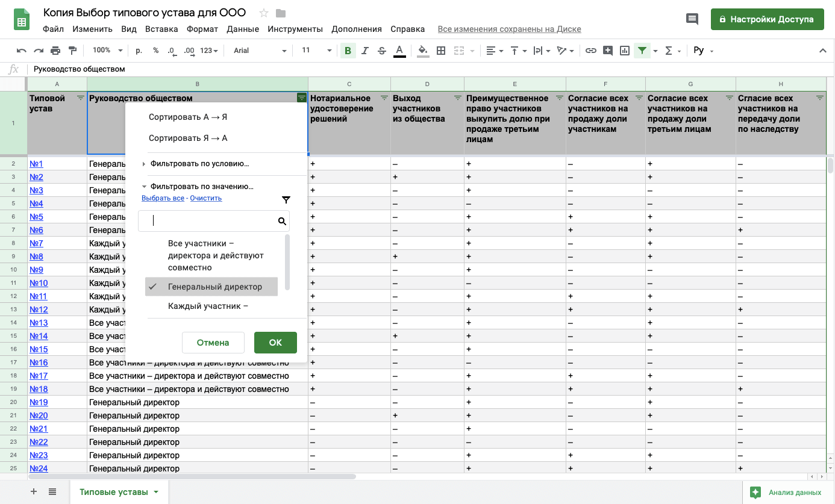Open the Инструменты menu
The image size is (835, 504).
pos(295,29)
